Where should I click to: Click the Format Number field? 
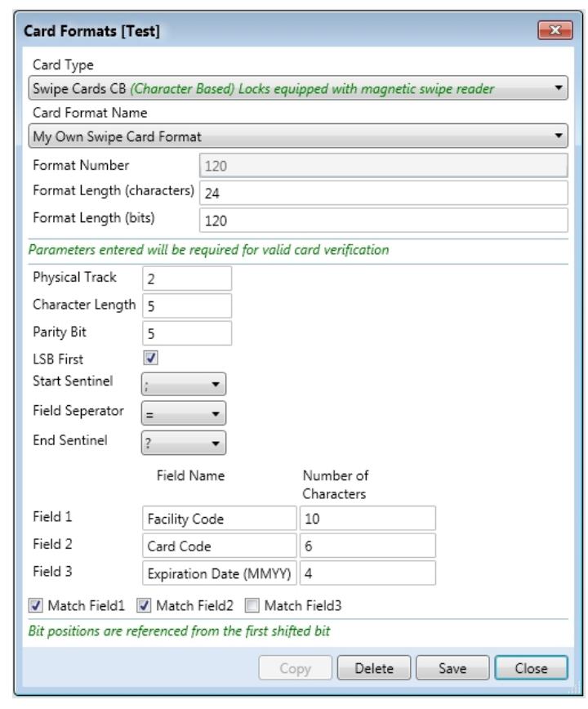[383, 166]
